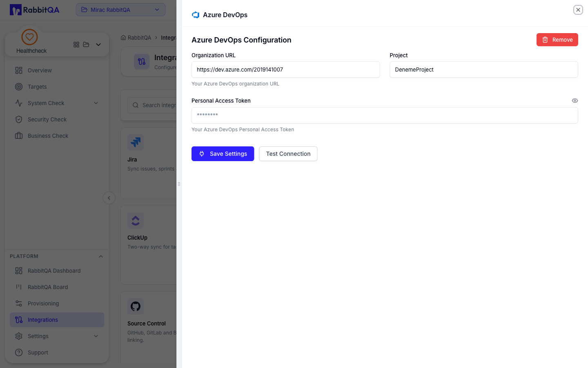
Task: Click the Project input field
Action: pos(484,70)
